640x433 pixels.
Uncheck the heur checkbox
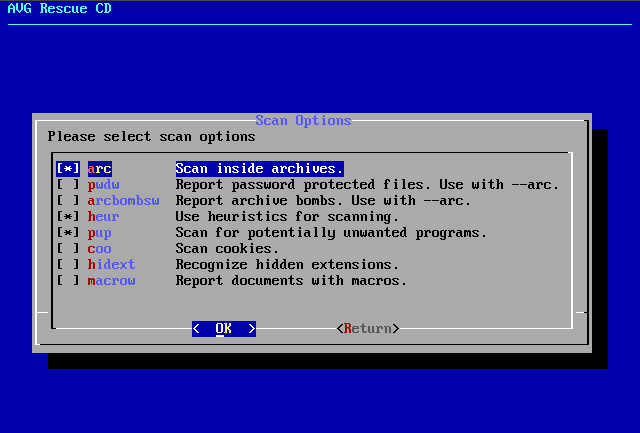click(68, 216)
